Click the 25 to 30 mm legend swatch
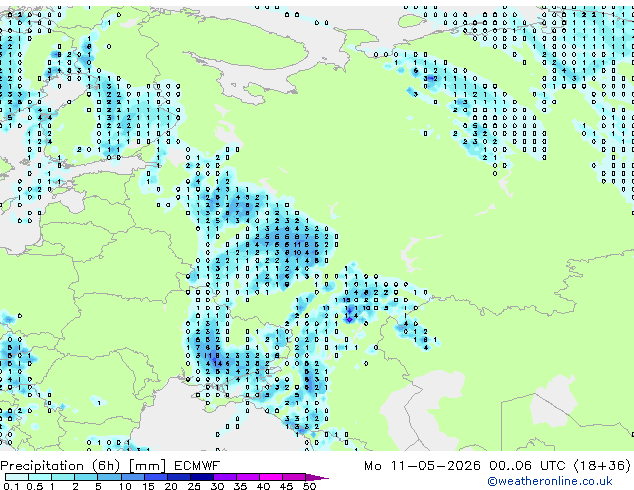 pos(201,477)
